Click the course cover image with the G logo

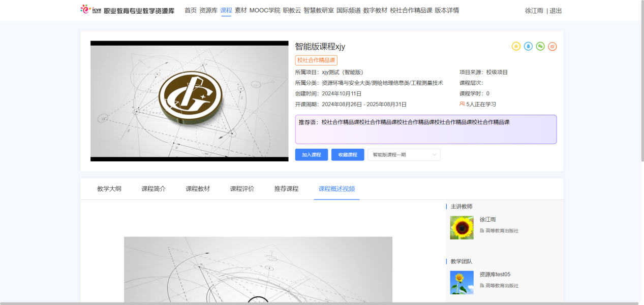click(190, 101)
